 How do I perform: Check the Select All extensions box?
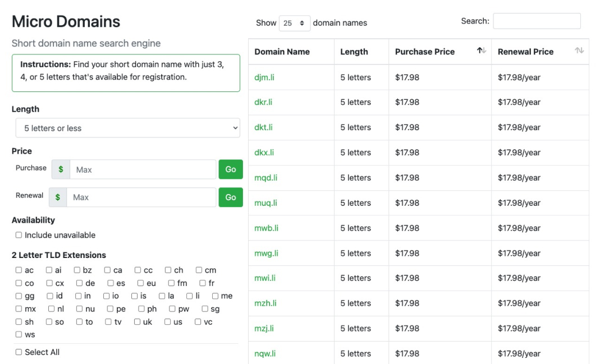[19, 352]
